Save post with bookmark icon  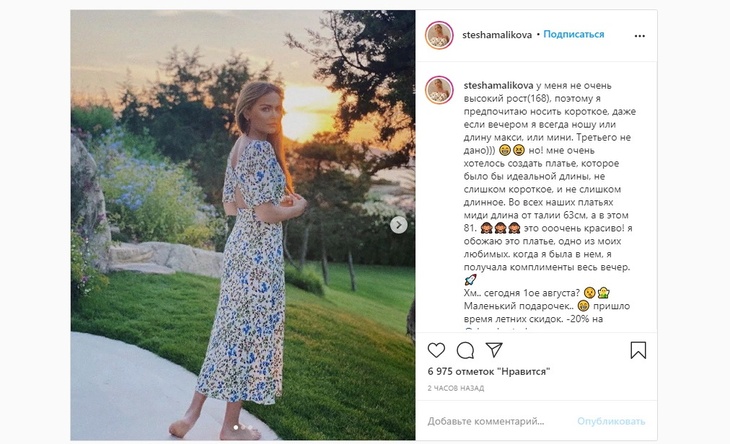638,350
